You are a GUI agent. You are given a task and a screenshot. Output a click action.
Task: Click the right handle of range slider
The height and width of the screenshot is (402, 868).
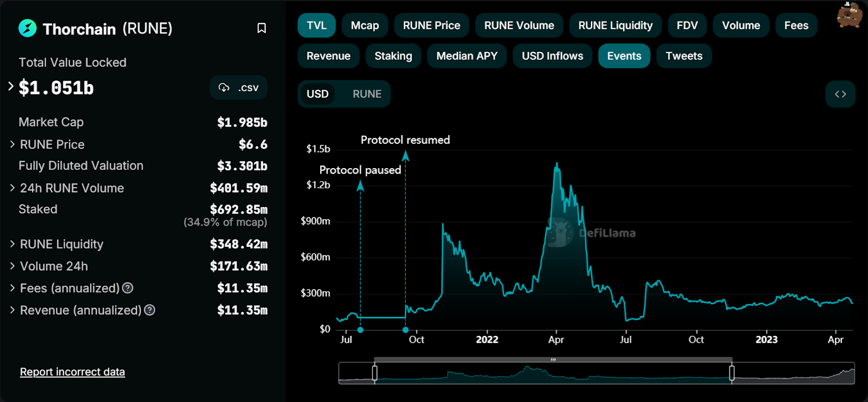point(732,373)
